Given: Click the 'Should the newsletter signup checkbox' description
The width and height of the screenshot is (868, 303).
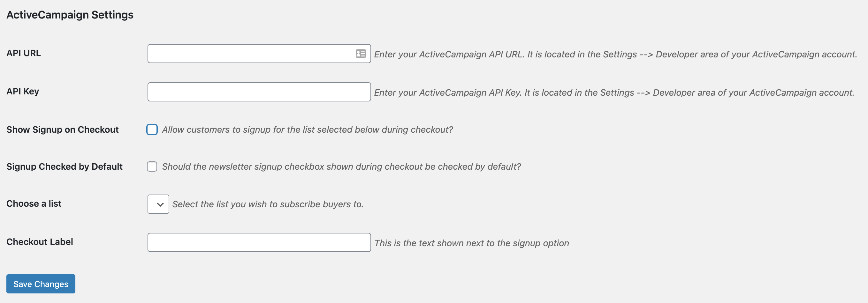Looking at the screenshot, I should [x=341, y=166].
